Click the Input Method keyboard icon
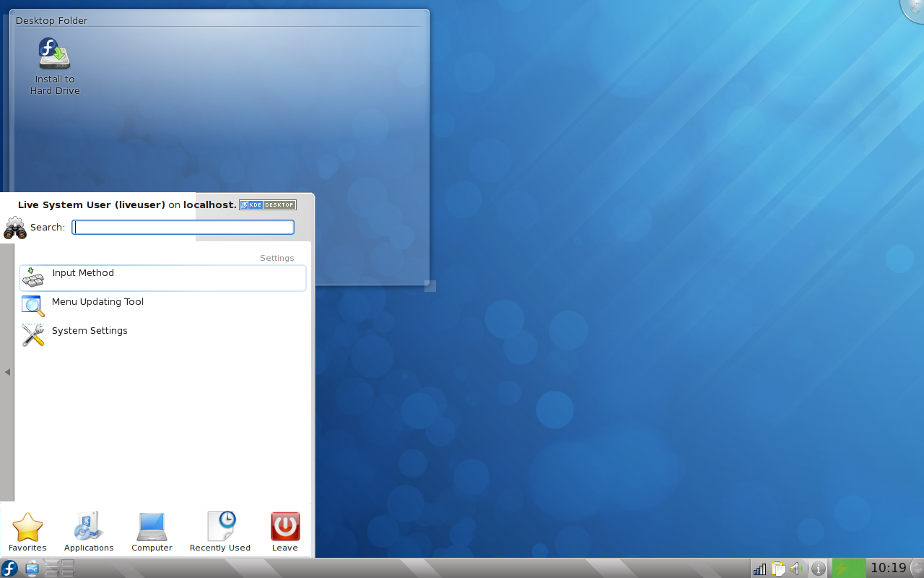 point(33,277)
